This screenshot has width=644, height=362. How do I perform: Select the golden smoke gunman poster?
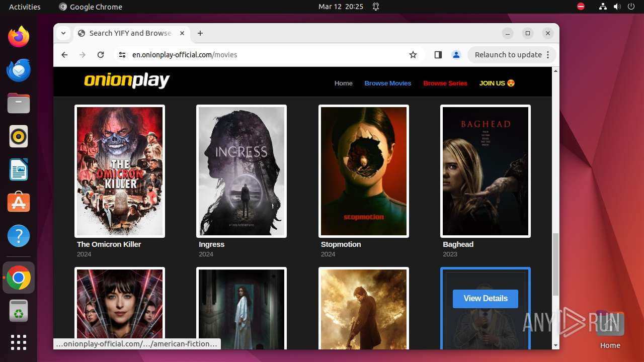(x=364, y=308)
